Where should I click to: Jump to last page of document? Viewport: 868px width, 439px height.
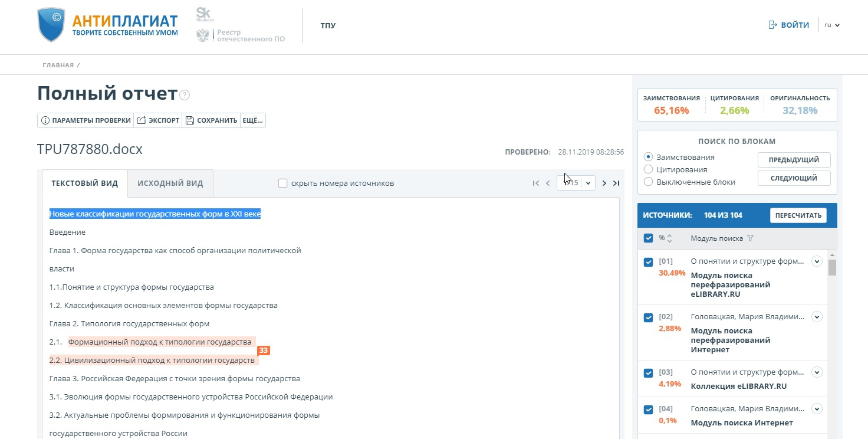tap(616, 184)
